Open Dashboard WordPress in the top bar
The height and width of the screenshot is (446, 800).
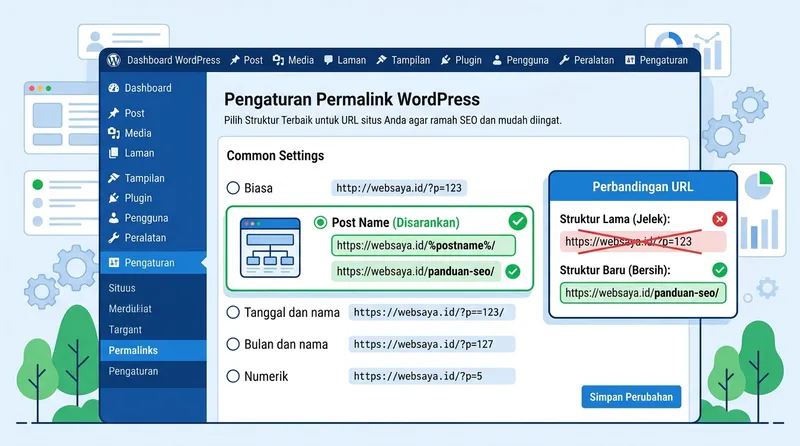coord(173,60)
